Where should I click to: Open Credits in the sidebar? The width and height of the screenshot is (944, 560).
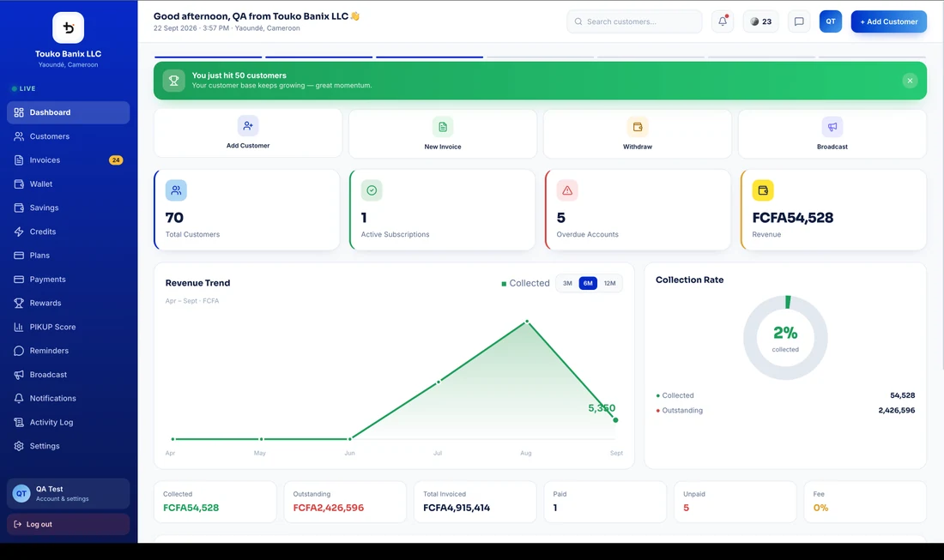coord(68,232)
